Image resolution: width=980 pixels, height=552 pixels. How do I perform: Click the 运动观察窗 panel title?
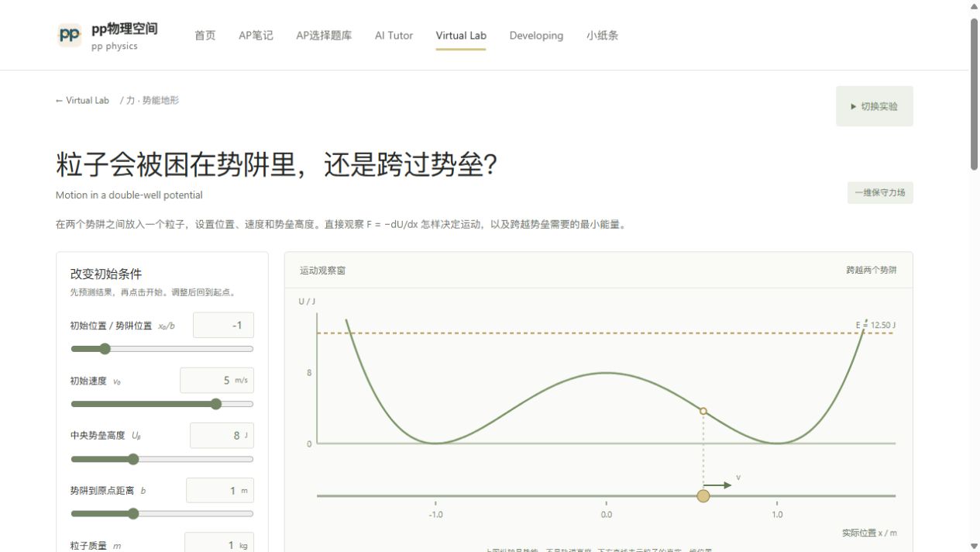point(323,271)
